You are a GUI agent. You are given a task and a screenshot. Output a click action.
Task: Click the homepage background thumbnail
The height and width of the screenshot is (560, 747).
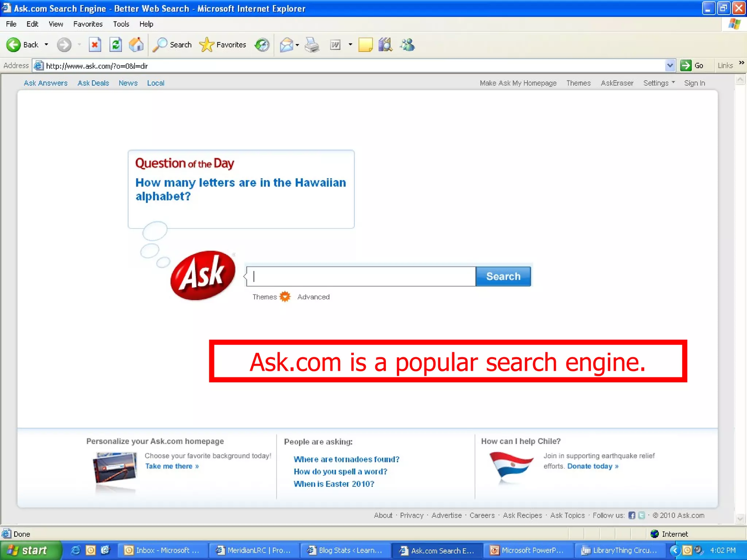click(115, 468)
